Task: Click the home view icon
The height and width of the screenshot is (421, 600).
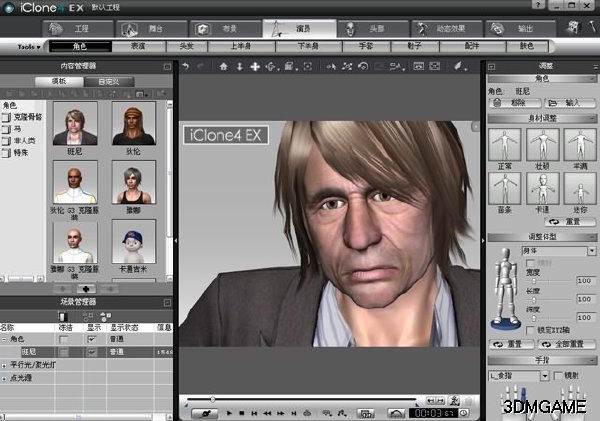Action: (x=223, y=67)
